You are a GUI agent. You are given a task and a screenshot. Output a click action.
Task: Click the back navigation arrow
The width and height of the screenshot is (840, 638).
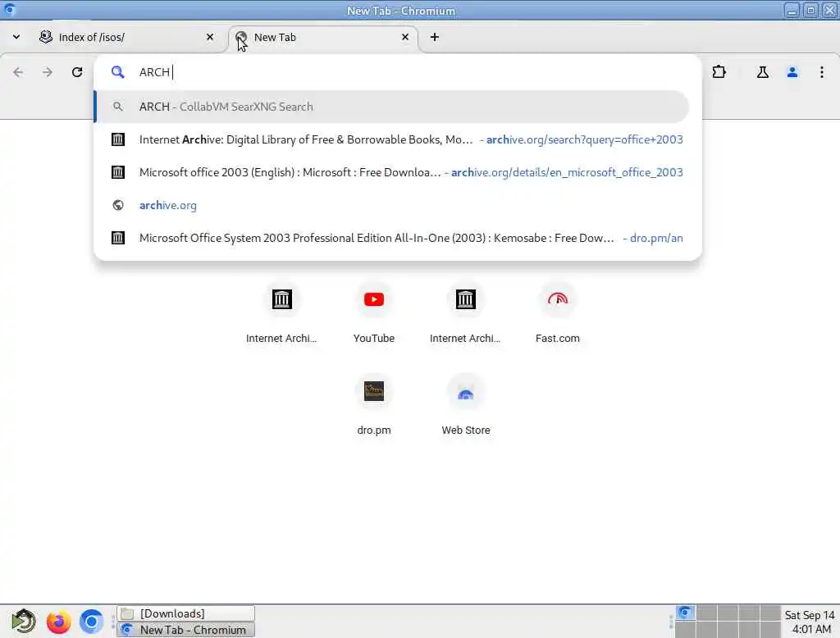(18, 72)
